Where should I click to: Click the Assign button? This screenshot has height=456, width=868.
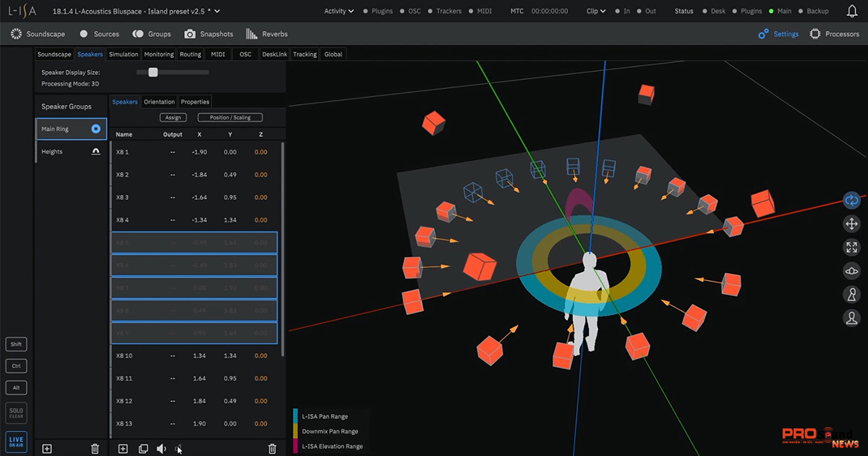click(173, 117)
